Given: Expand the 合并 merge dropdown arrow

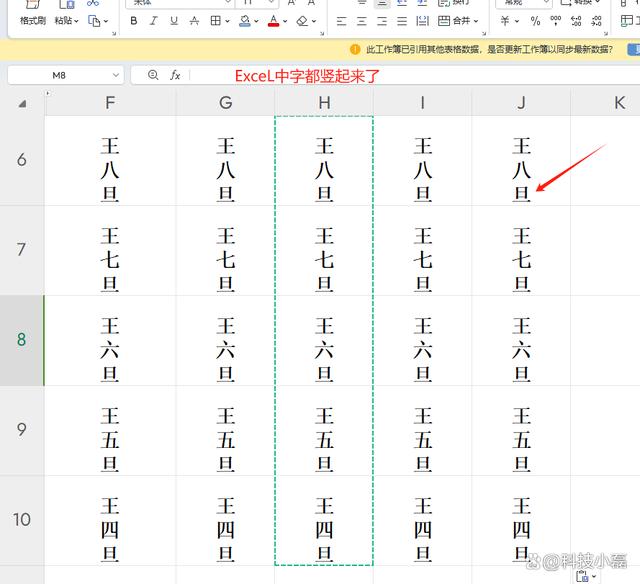Looking at the screenshot, I should pos(476,21).
